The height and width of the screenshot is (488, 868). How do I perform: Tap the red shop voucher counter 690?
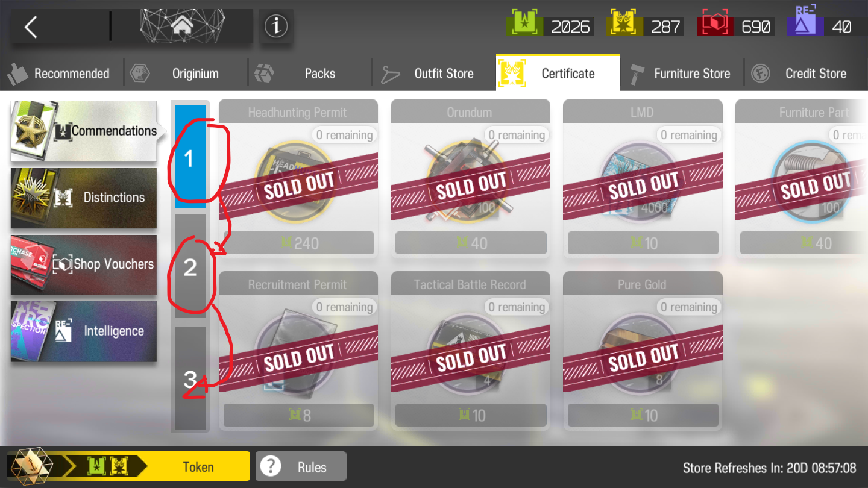[735, 27]
